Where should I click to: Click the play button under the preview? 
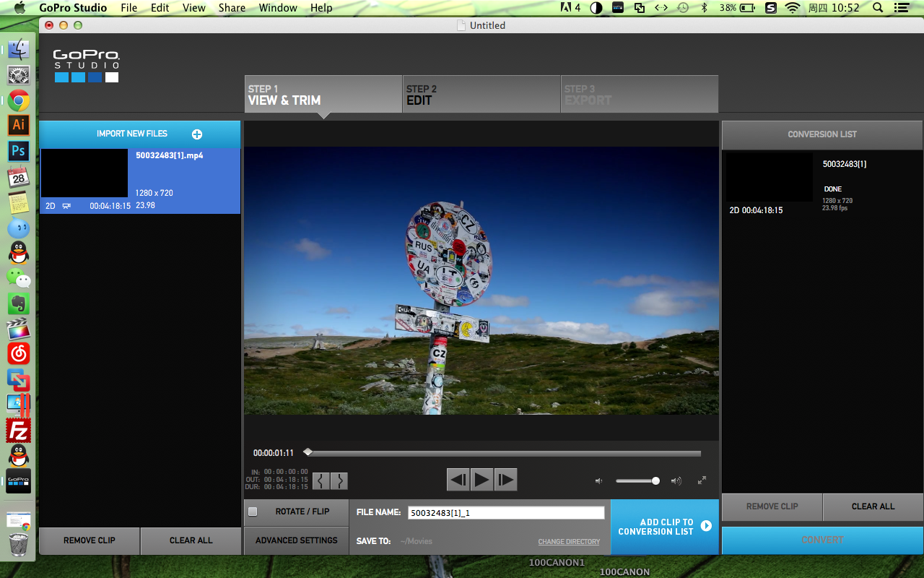[x=481, y=480]
